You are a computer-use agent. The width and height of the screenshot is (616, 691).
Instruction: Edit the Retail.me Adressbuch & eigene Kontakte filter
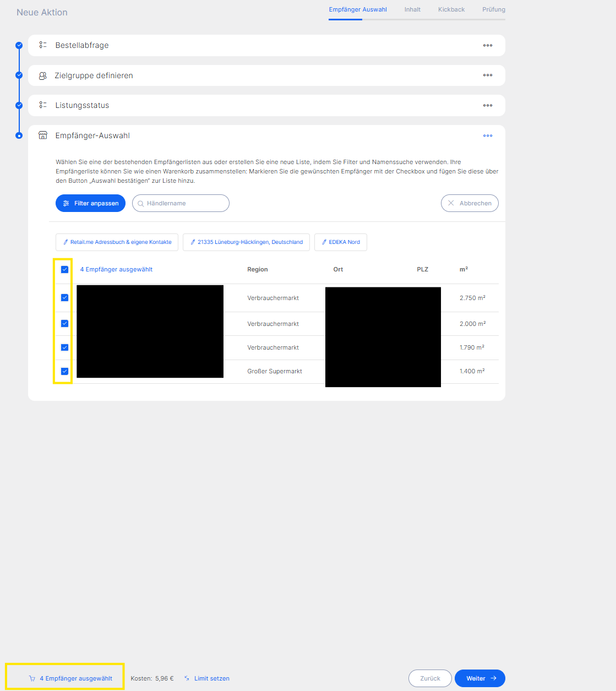117,242
